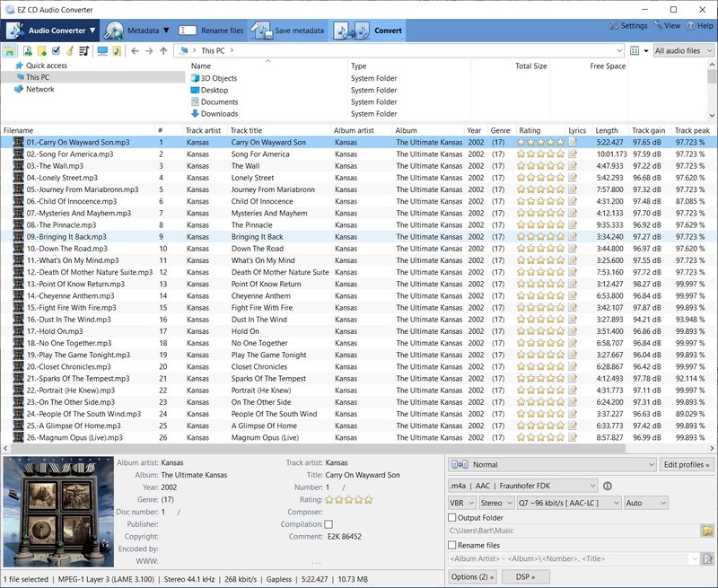Open the Audio Converter mode menu
Image resolution: width=718 pixels, height=588 pixels.
click(x=51, y=31)
